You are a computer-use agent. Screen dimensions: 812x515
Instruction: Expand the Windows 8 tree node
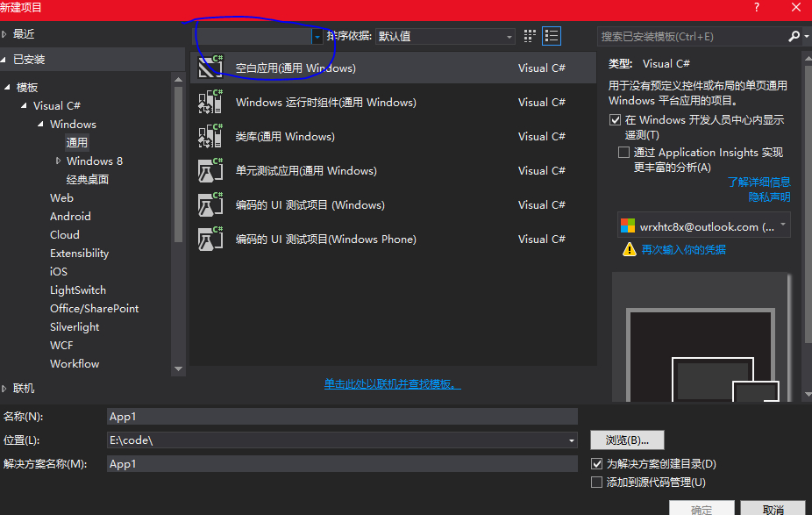(x=58, y=161)
